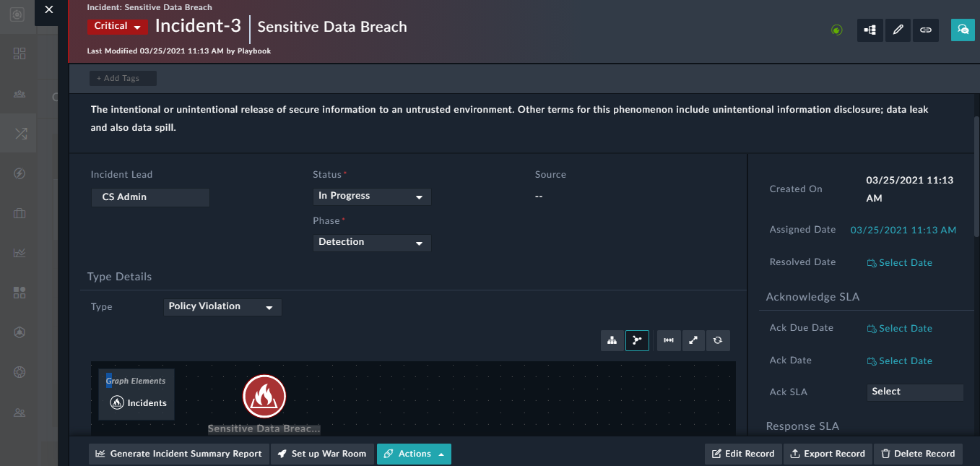Refresh the graph using the refresh icon
This screenshot has width=980, height=466.
(x=718, y=340)
